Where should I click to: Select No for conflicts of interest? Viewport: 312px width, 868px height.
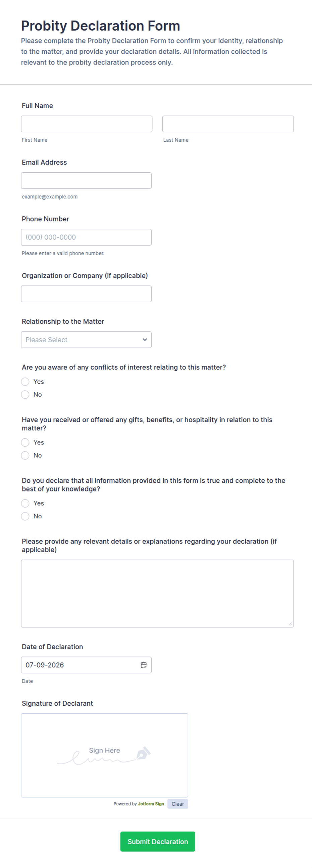pos(25,395)
